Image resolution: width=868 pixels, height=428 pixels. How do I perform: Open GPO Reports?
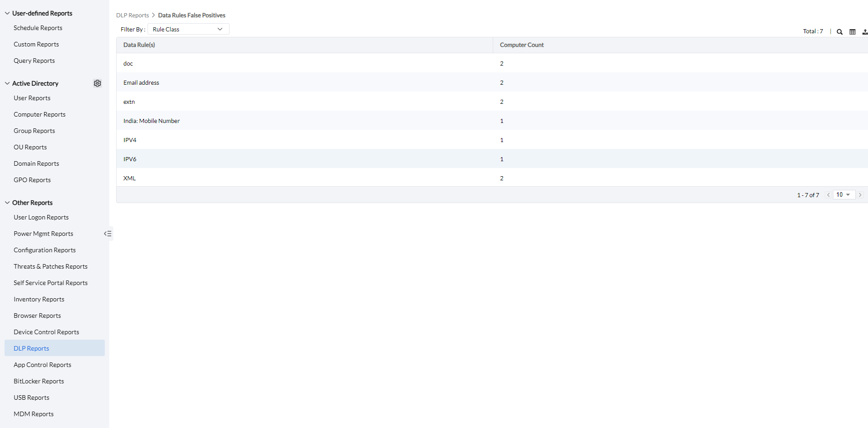pos(32,180)
